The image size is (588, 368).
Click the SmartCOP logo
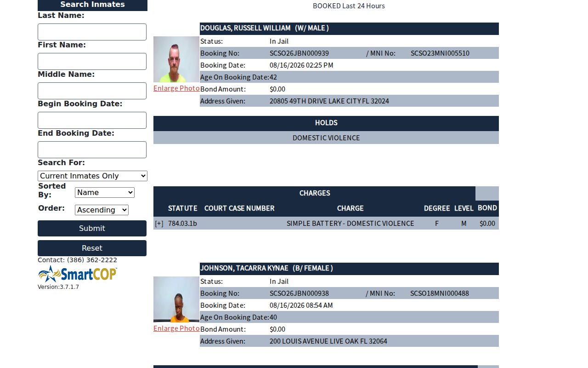pos(78,274)
